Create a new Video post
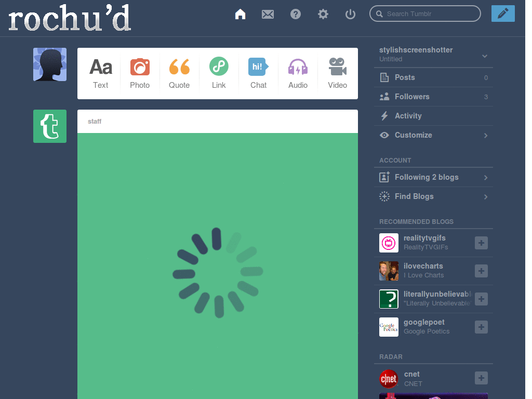 coord(337,74)
